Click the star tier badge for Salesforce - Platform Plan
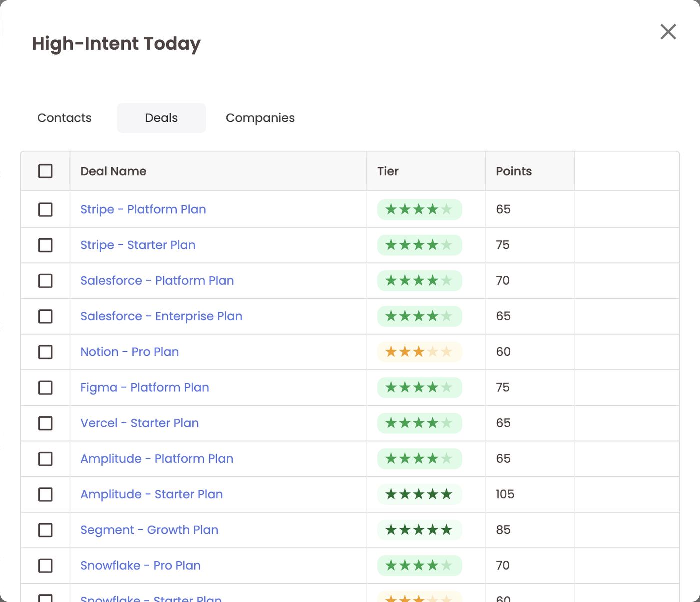This screenshot has width=700, height=602. click(x=420, y=281)
